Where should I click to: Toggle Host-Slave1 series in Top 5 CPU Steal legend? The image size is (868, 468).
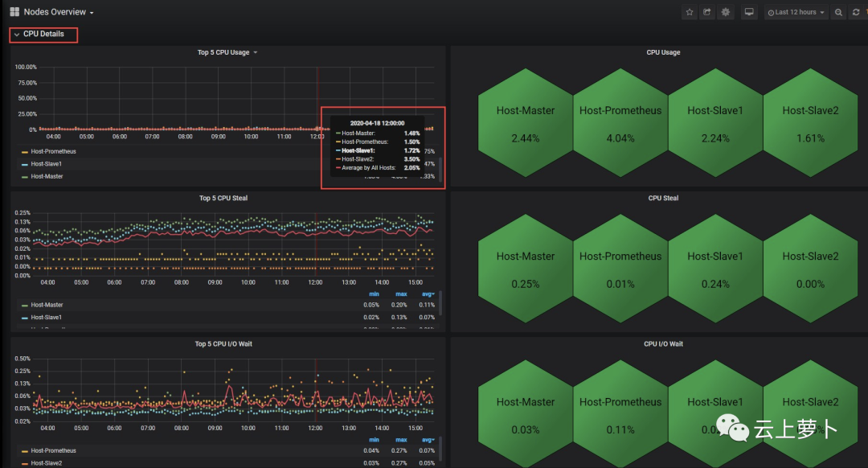coord(46,318)
